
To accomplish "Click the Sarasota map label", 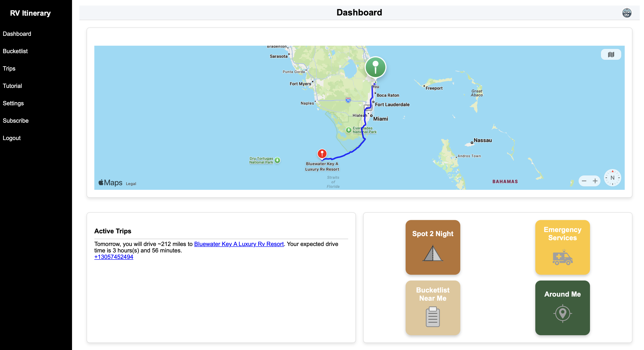I will (x=278, y=57).
